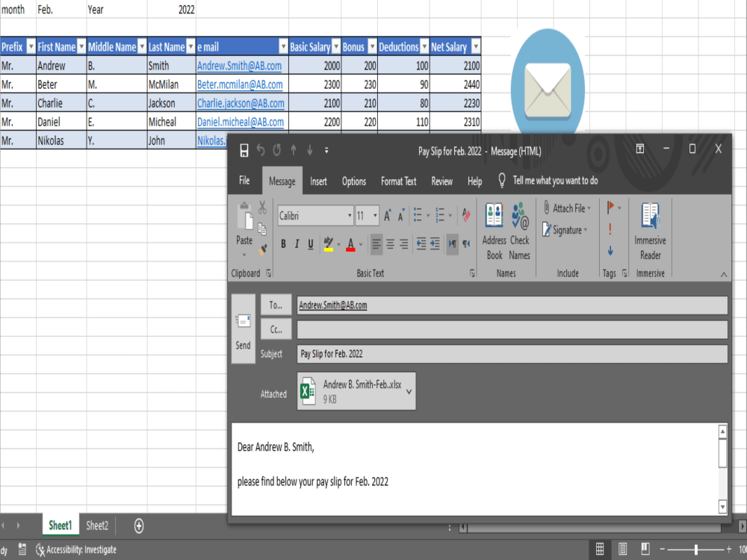This screenshot has width=747, height=560.
Task: Center the text
Action: pos(390,244)
